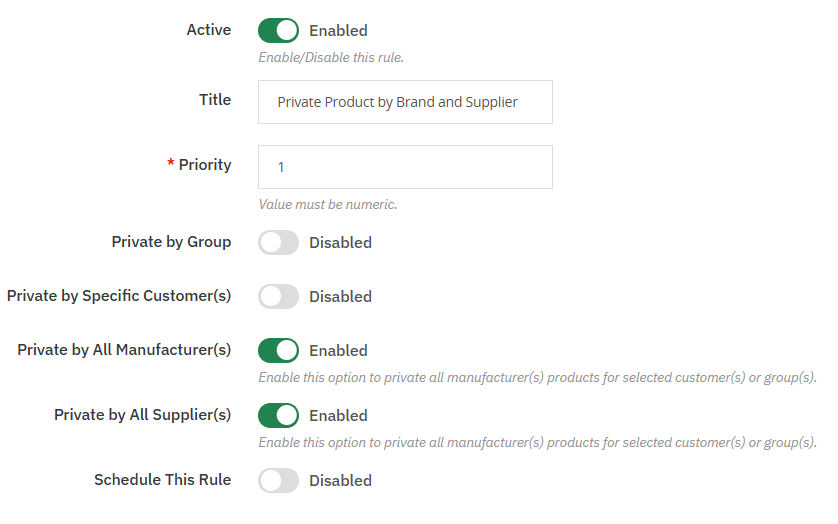
Task: Enable the Schedule This Rule toggle
Action: (278, 480)
